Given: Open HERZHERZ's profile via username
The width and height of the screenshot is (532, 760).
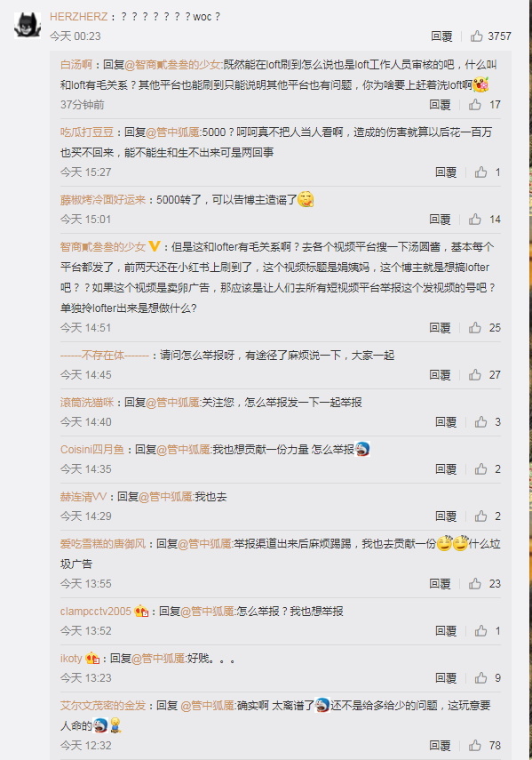Looking at the screenshot, I should [78, 17].
